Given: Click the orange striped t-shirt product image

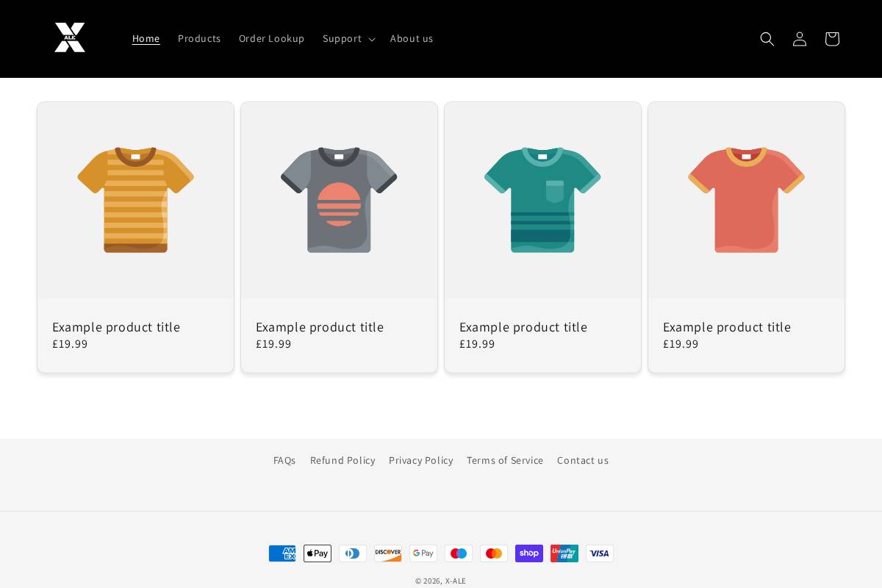Looking at the screenshot, I should pos(135,200).
